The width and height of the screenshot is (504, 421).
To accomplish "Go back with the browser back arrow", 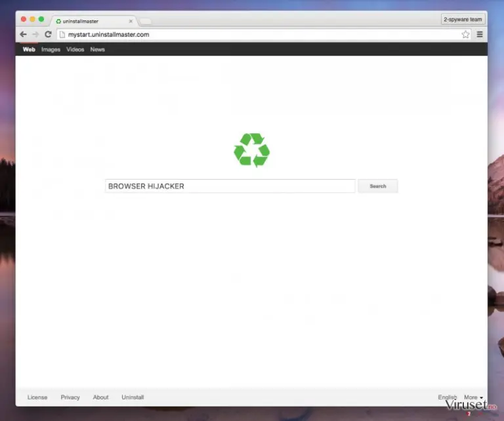I will 23,34.
